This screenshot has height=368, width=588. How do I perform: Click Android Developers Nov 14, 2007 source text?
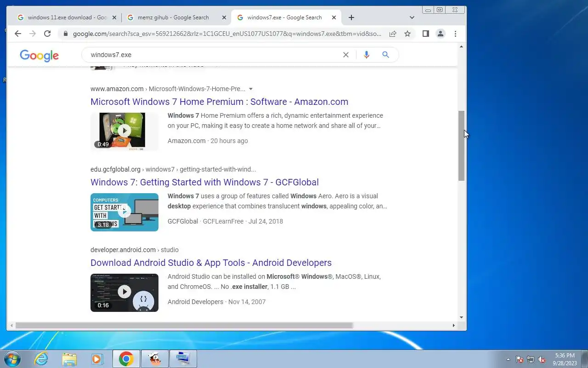pos(216,302)
